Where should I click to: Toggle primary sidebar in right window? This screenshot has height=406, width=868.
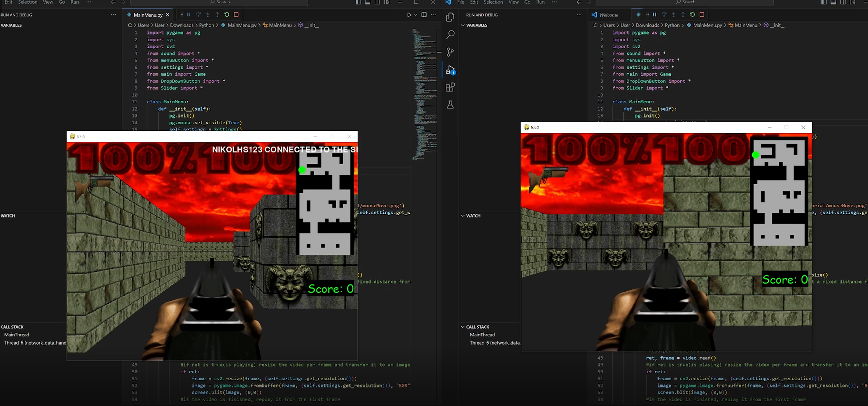[x=824, y=2]
